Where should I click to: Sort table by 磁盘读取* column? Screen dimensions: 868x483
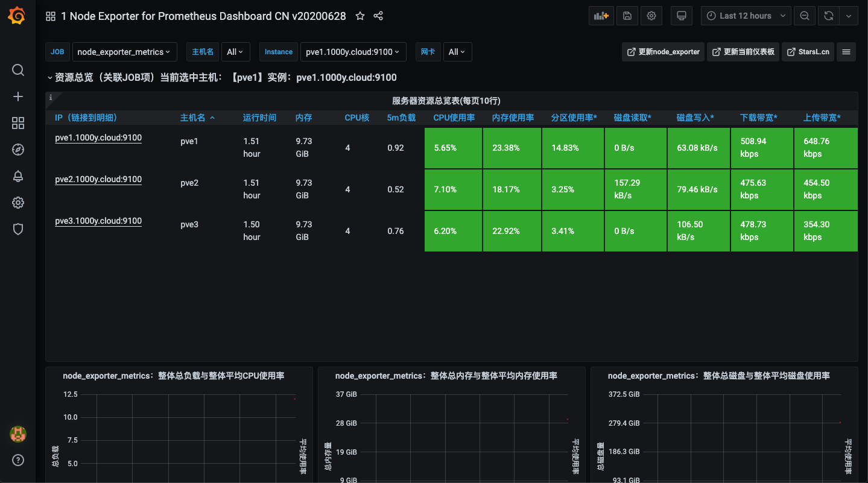click(x=633, y=118)
